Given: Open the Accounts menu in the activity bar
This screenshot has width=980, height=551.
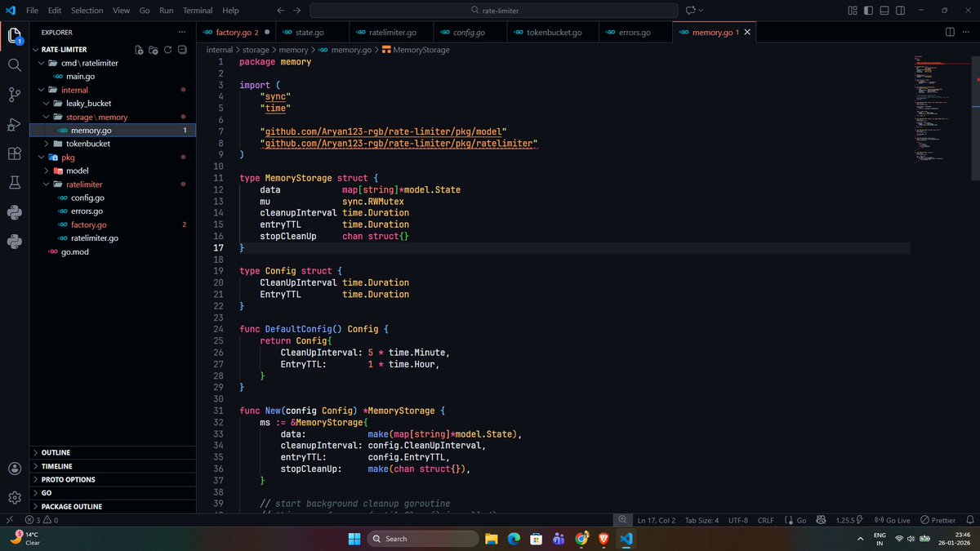Looking at the screenshot, I should click(14, 469).
